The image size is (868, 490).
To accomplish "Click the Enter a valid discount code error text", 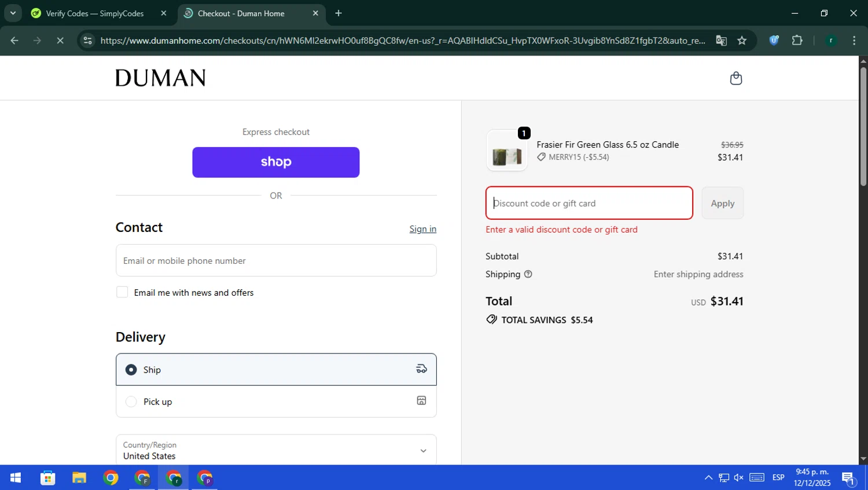I will (x=561, y=230).
